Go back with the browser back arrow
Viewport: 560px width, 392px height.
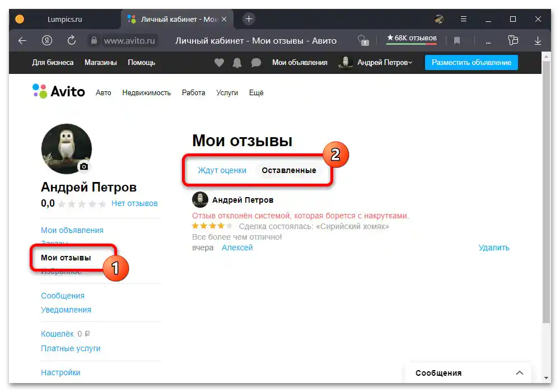coord(22,41)
